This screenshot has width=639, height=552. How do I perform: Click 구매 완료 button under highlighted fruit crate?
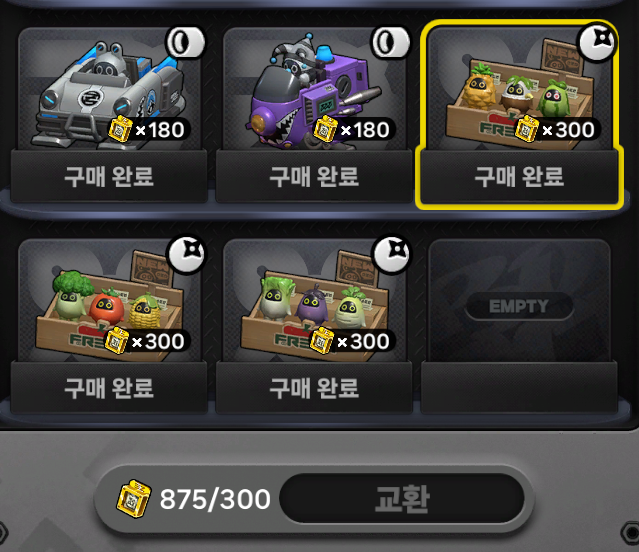coord(519,176)
